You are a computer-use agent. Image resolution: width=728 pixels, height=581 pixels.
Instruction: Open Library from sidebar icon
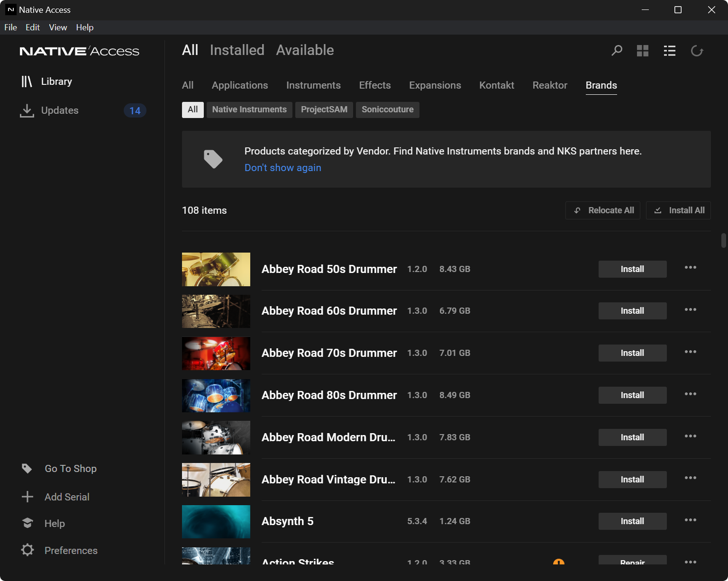(27, 82)
